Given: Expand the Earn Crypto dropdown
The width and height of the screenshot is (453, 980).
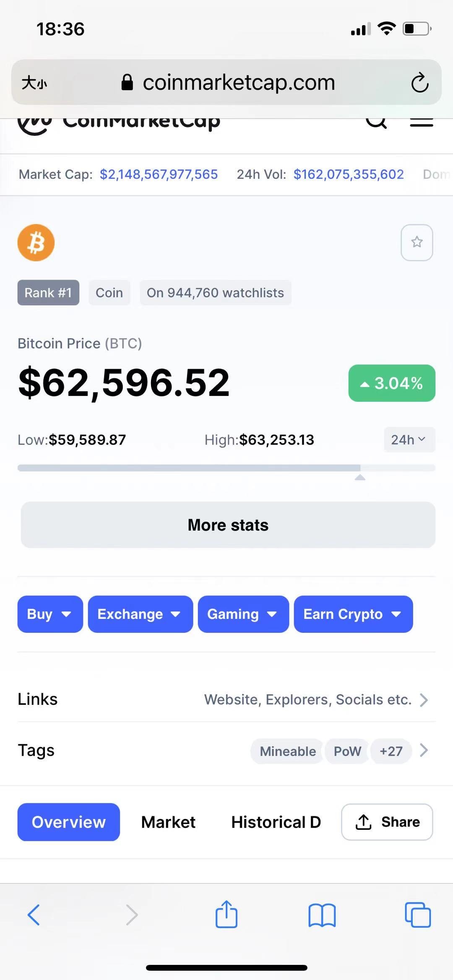Looking at the screenshot, I should (354, 614).
